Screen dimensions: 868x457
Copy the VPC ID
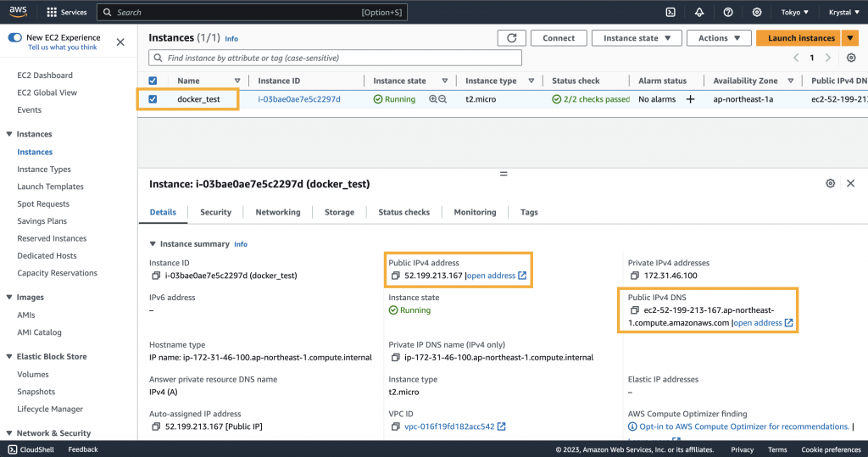(x=395, y=426)
